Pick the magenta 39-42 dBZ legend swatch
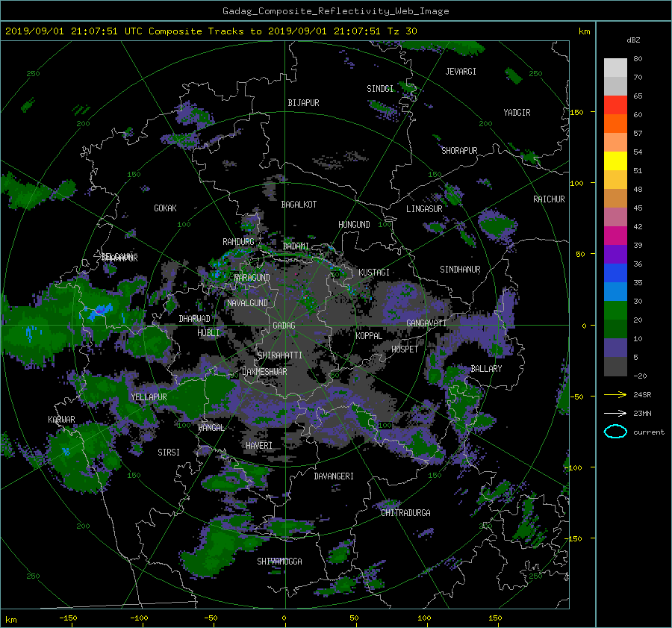The image size is (672, 628). tap(615, 235)
